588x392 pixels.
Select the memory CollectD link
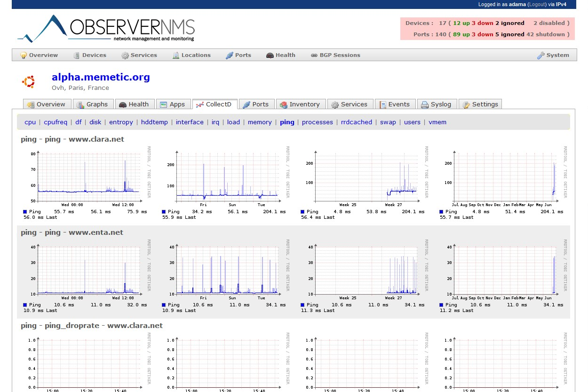(x=260, y=122)
